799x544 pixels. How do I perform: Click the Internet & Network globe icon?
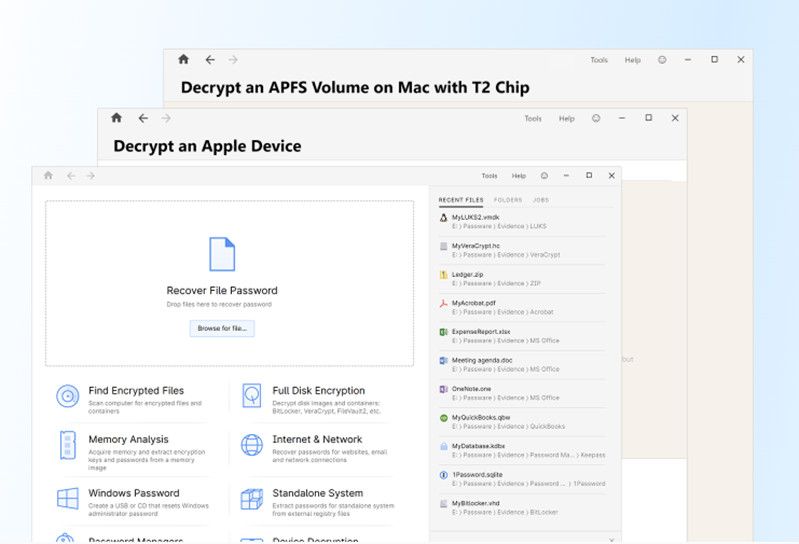click(252, 445)
